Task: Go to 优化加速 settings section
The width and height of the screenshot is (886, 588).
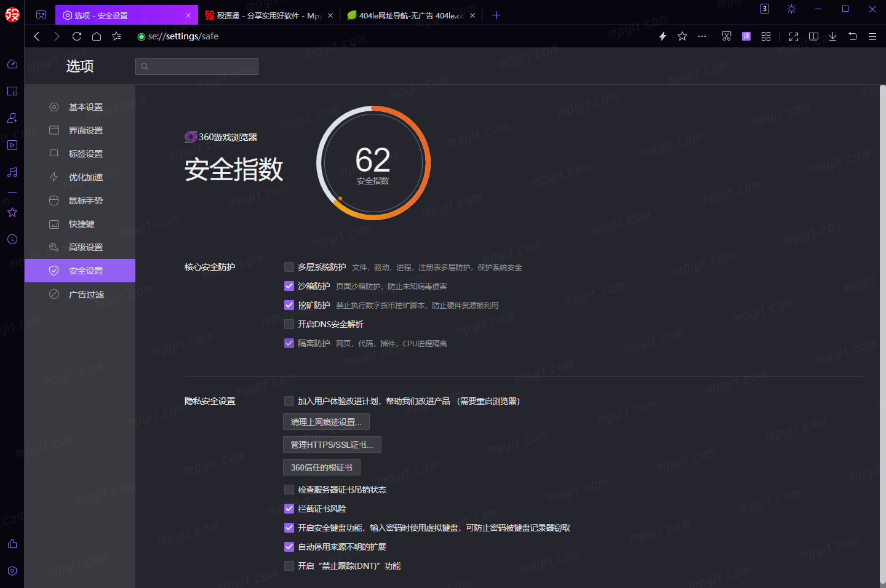Action: [80, 177]
